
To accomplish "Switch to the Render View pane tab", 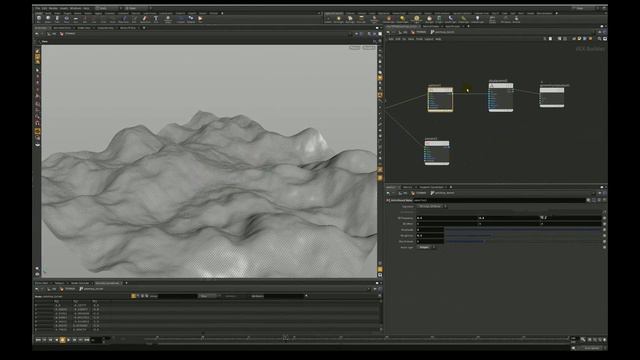I will pos(84,28).
